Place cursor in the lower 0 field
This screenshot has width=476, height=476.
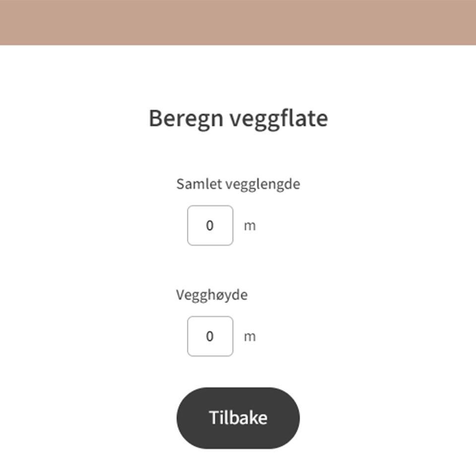point(210,336)
